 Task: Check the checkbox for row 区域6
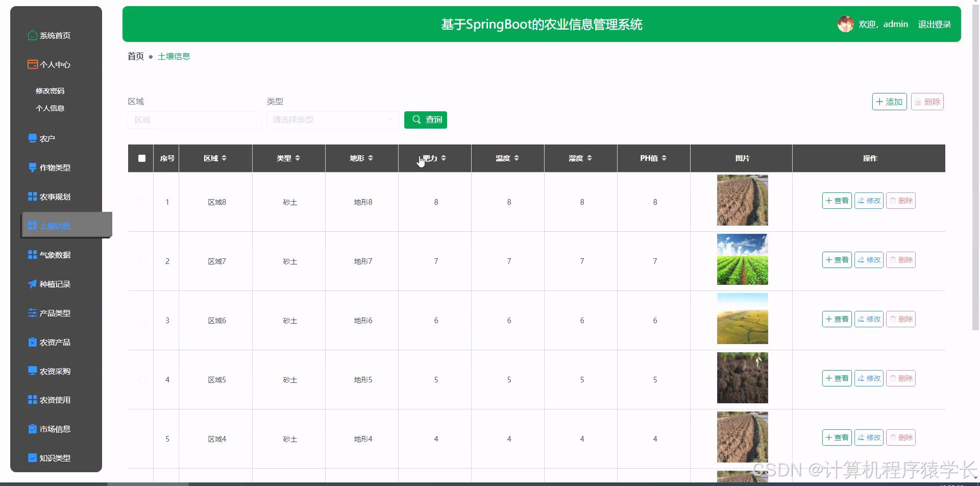(141, 320)
